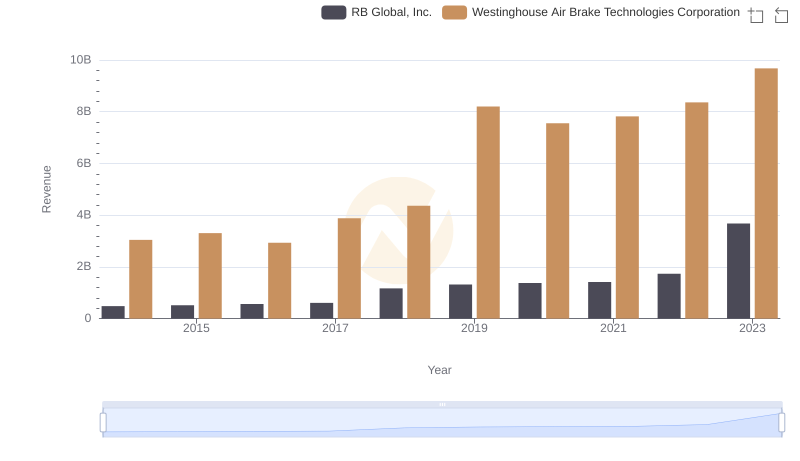800x461 pixels.
Task: Click the tan Westinghouse legend swatch
Action: [x=455, y=12]
